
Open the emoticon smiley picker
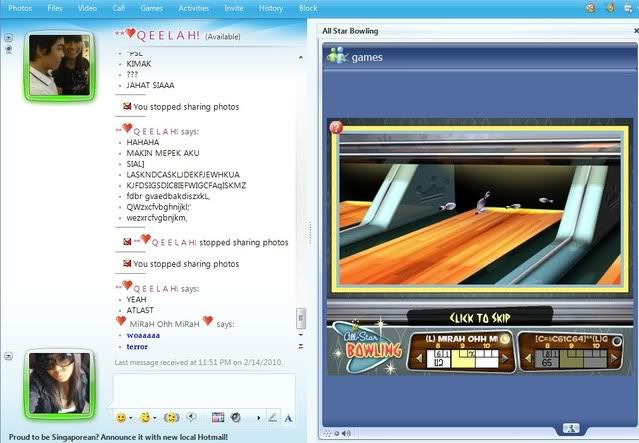[121, 417]
